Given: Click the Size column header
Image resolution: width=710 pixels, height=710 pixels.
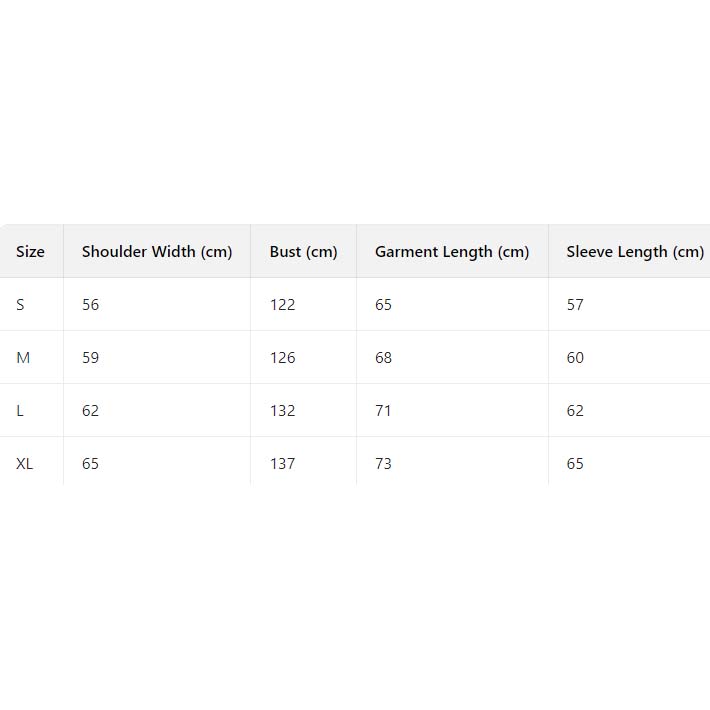Looking at the screenshot, I should pos(30,252).
